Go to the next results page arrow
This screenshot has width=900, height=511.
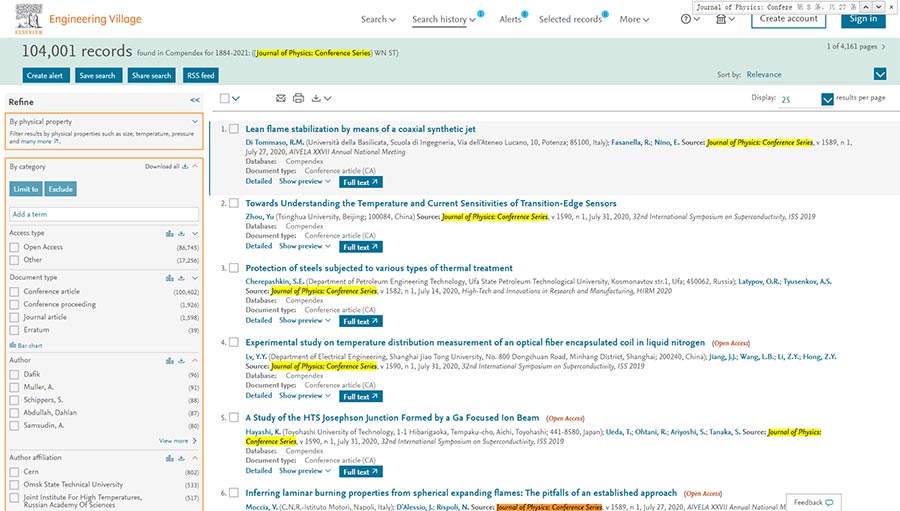coord(883,47)
